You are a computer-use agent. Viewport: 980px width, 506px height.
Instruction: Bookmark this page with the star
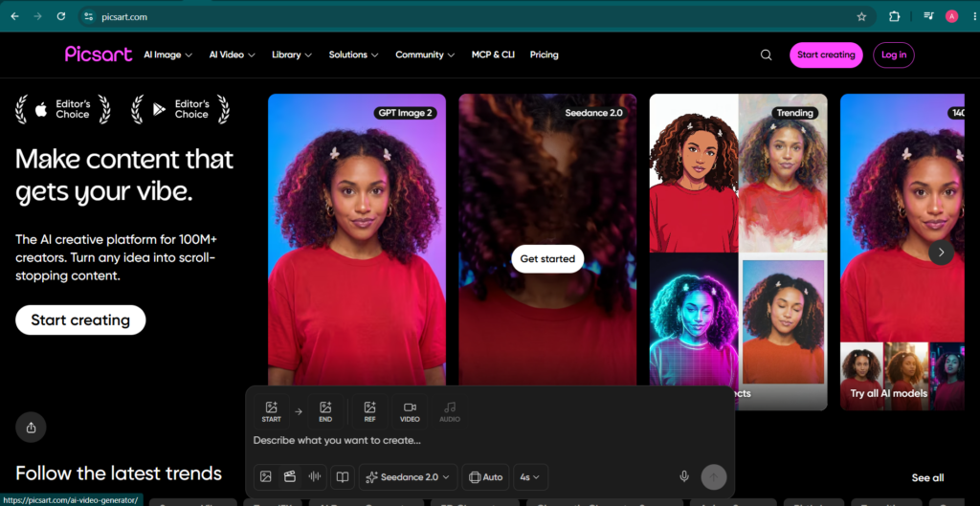pos(862,17)
